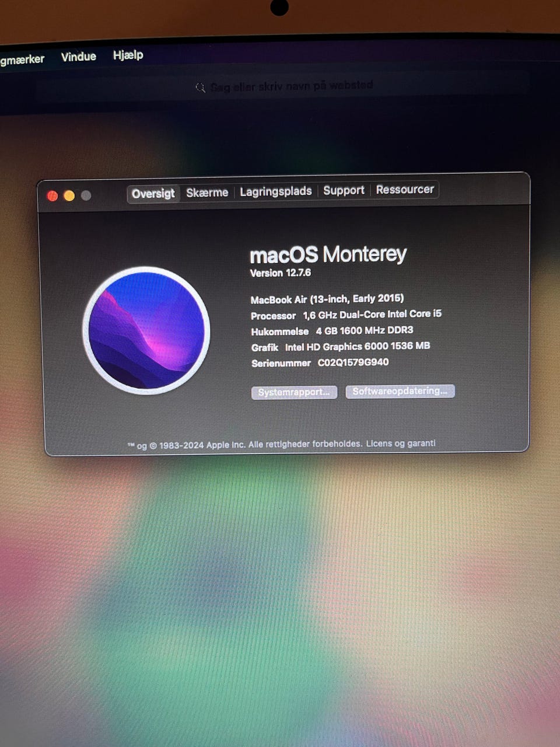560x747 pixels.
Task: Click the Safari address search field
Action: click(x=283, y=87)
